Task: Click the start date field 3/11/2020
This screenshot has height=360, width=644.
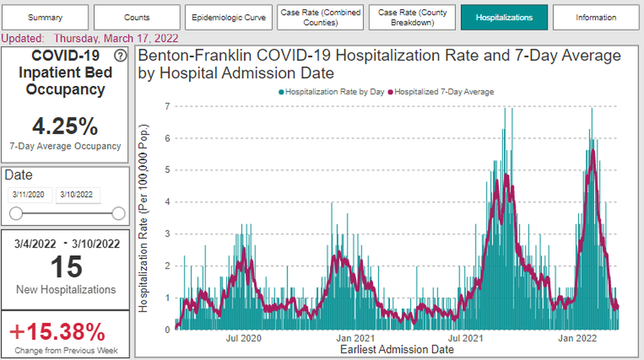Action: pos(30,195)
